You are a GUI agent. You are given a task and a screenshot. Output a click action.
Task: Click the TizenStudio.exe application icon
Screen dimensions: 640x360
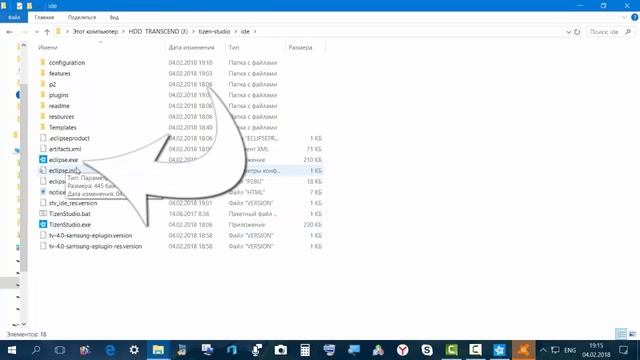tap(43, 224)
